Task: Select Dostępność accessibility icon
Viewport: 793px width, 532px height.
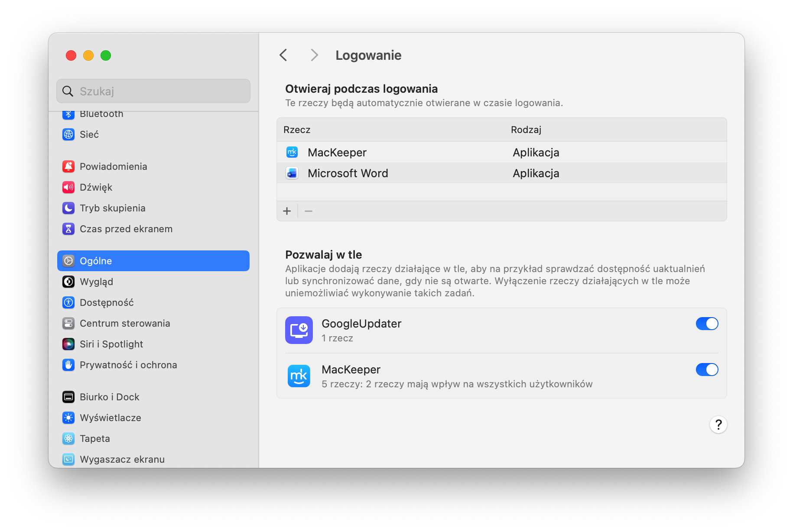Action: point(68,302)
